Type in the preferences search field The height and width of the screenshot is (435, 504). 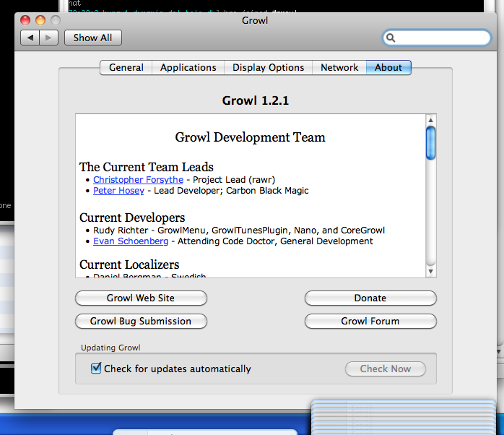pyautogui.click(x=442, y=38)
